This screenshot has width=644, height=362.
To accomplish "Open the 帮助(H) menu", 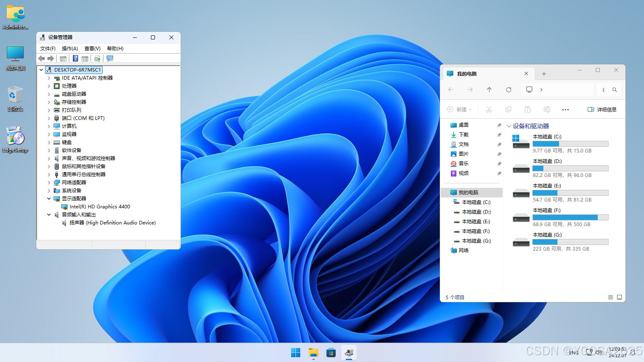I will (x=116, y=49).
